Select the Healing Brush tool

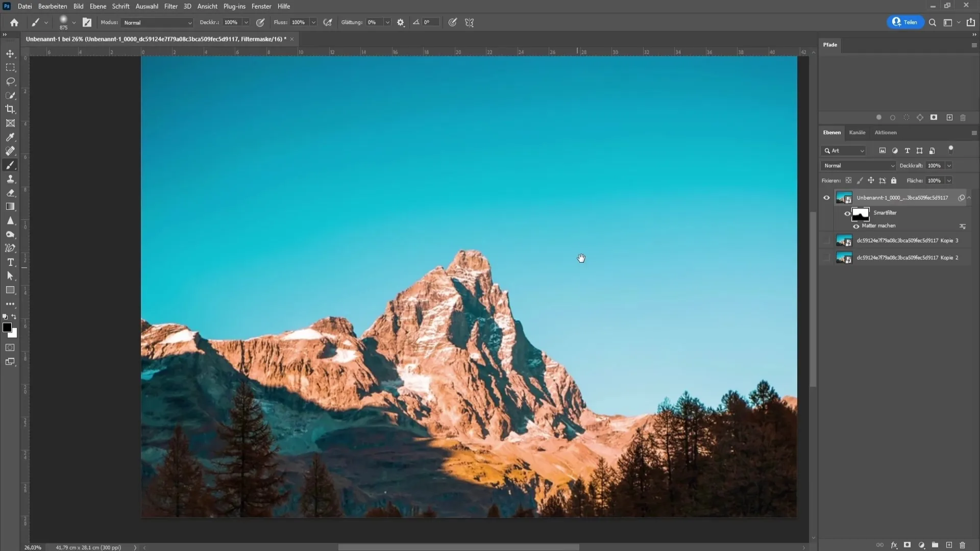10,151
